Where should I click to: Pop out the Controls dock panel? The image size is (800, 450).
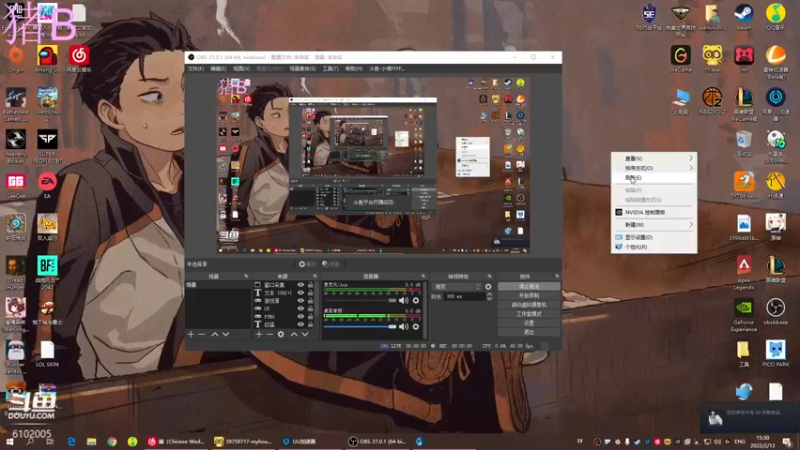click(557, 276)
